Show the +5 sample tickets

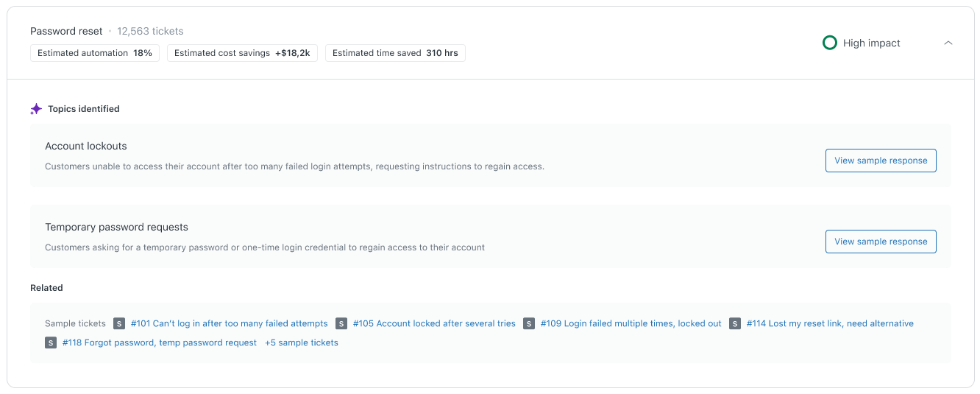pyautogui.click(x=302, y=342)
